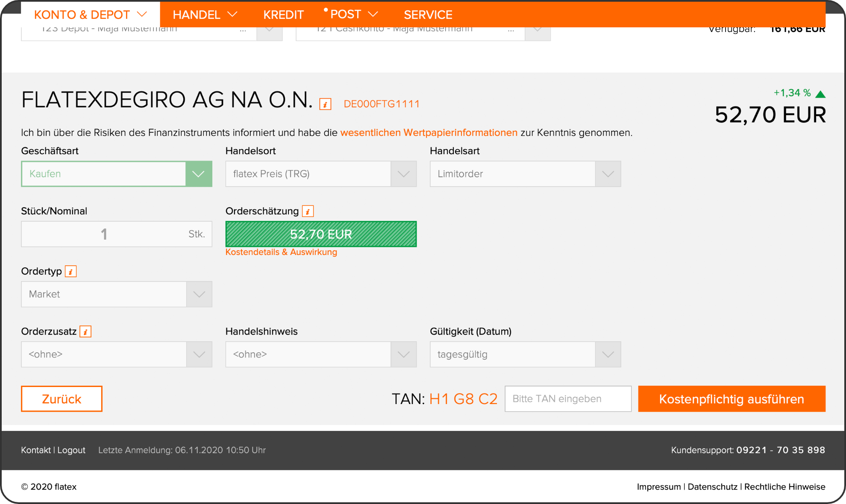
Task: Open the Ordertyp dropdown showing Market
Action: click(198, 294)
